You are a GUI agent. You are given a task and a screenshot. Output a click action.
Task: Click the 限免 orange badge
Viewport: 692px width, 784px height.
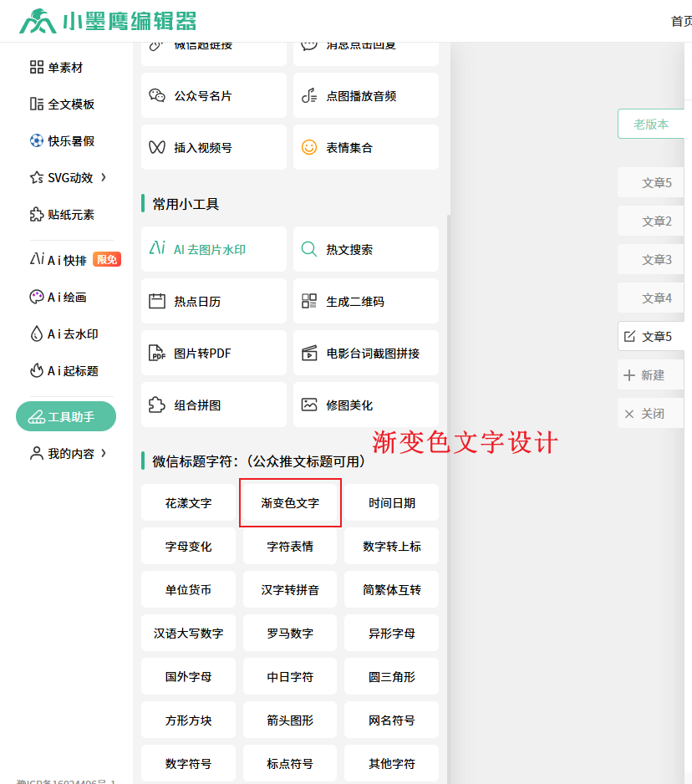point(107,259)
